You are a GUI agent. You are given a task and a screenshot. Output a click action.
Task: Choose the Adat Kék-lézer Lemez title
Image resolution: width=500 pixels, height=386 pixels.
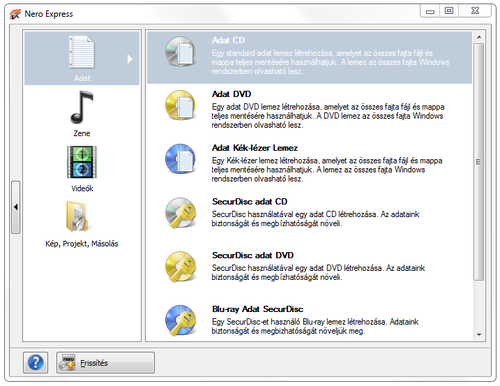[255, 148]
